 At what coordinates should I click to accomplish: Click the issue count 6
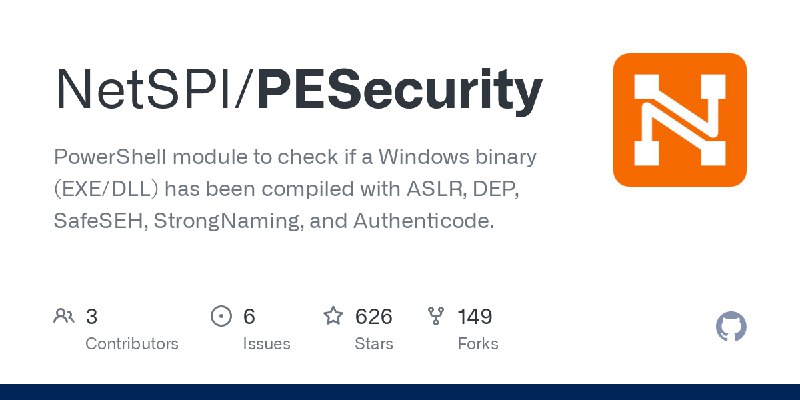coord(249,317)
